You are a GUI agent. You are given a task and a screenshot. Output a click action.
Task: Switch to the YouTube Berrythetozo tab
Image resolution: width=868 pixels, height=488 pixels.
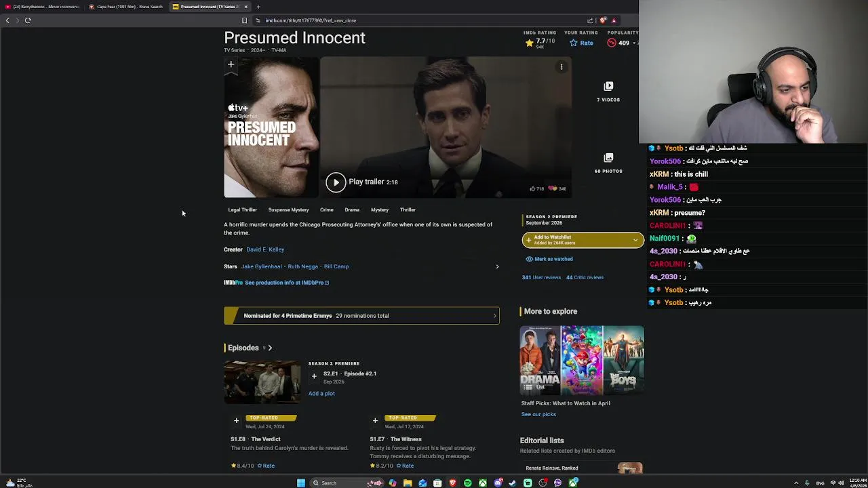(42, 7)
